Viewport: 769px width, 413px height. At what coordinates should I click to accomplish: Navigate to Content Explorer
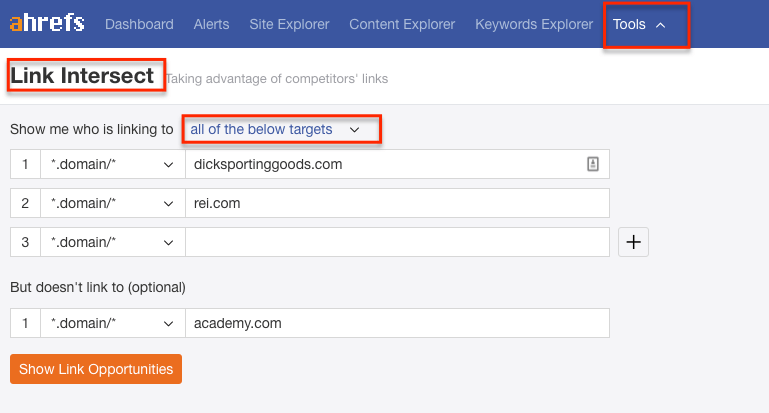pyautogui.click(x=402, y=24)
